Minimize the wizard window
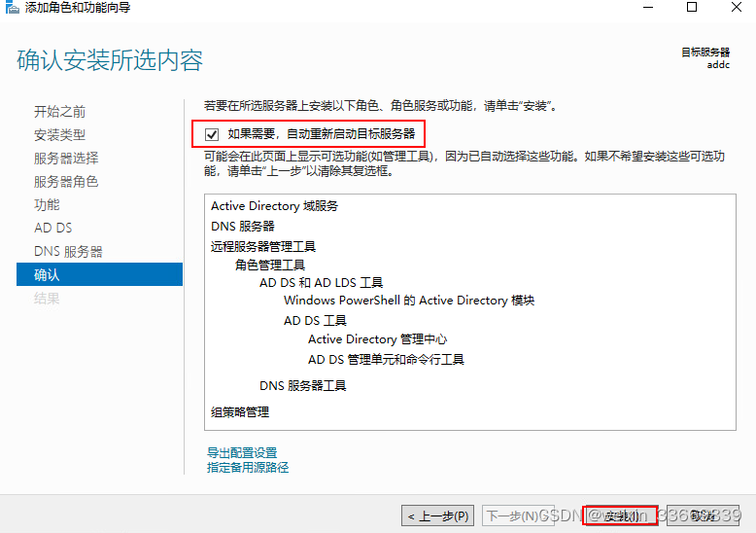This screenshot has height=533, width=756. tap(648, 7)
